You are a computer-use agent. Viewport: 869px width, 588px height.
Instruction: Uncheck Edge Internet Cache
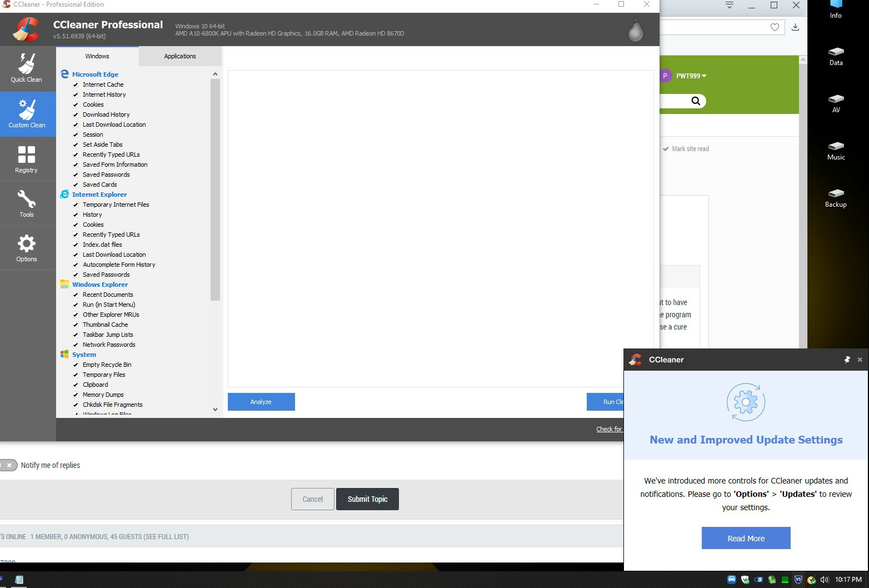pos(76,84)
